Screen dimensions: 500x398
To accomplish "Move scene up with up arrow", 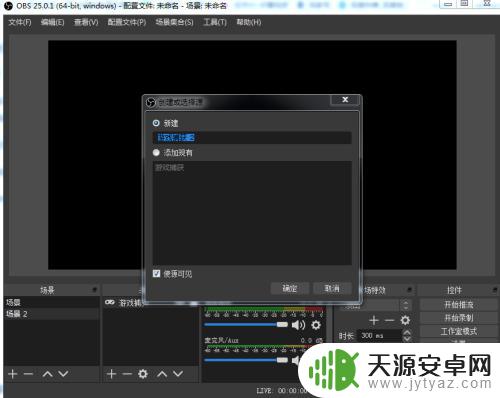I will 48,374.
